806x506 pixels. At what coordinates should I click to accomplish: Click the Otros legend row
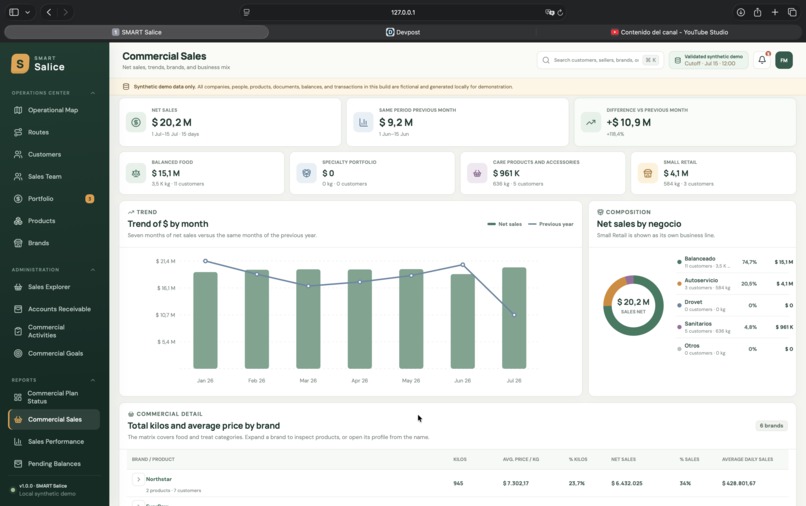[735, 349]
